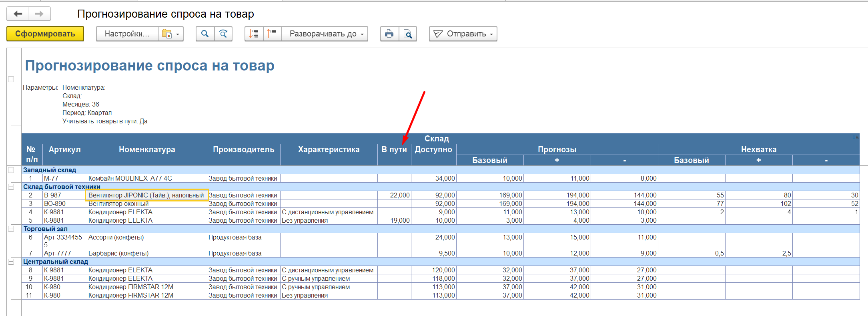This screenshot has width=868, height=316.
Task: Click parameter Учитывать товары в пути: Да
Action: [x=105, y=121]
